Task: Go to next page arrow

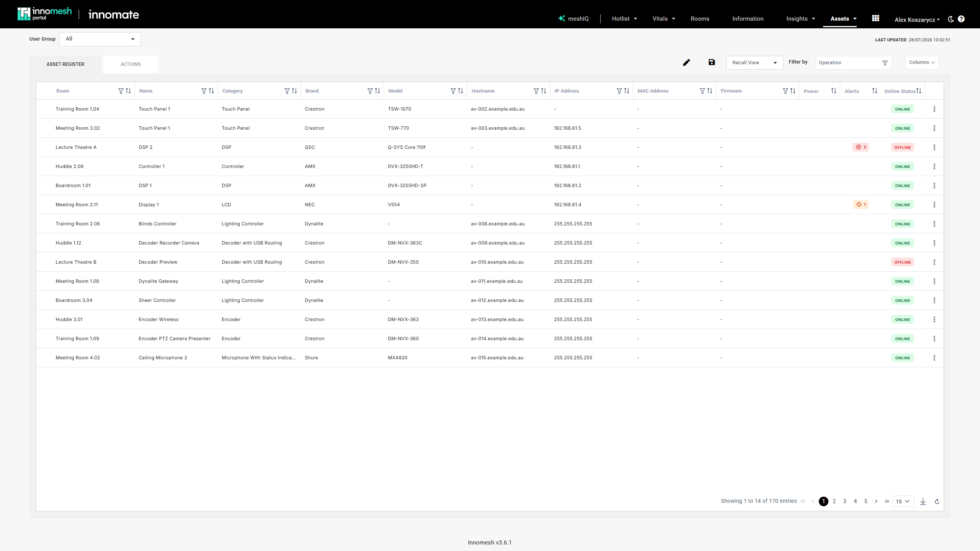Action: coord(876,501)
